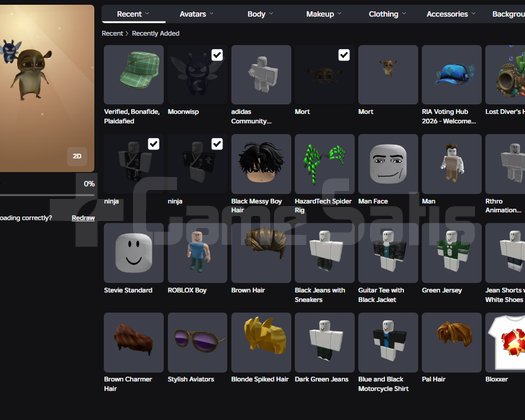Select the RIA Voting Hub 2026 blue cap

click(452, 75)
